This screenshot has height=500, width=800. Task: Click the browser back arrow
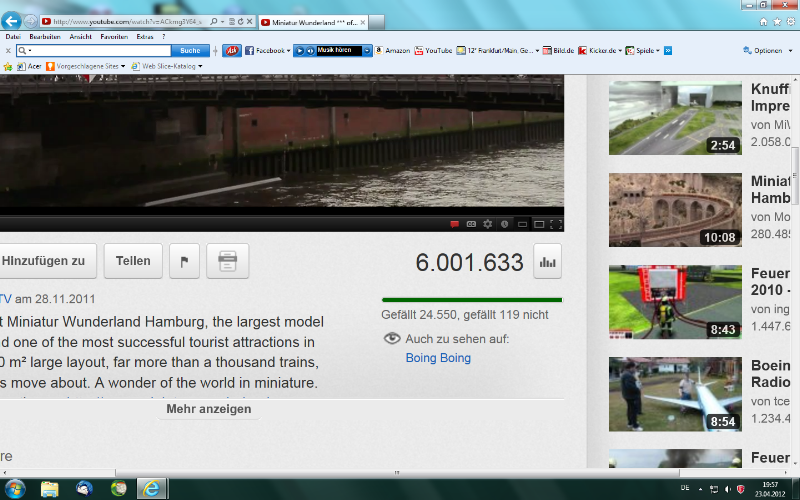[x=12, y=20]
